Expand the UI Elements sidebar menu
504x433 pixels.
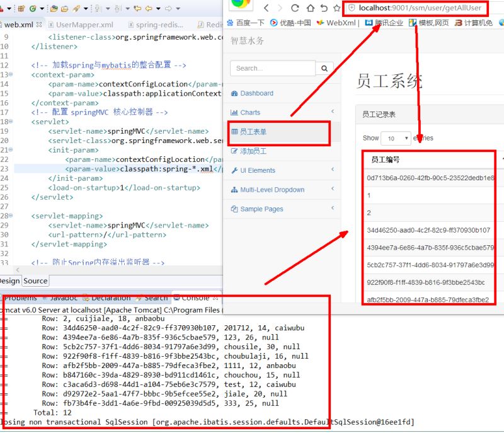[333, 169]
